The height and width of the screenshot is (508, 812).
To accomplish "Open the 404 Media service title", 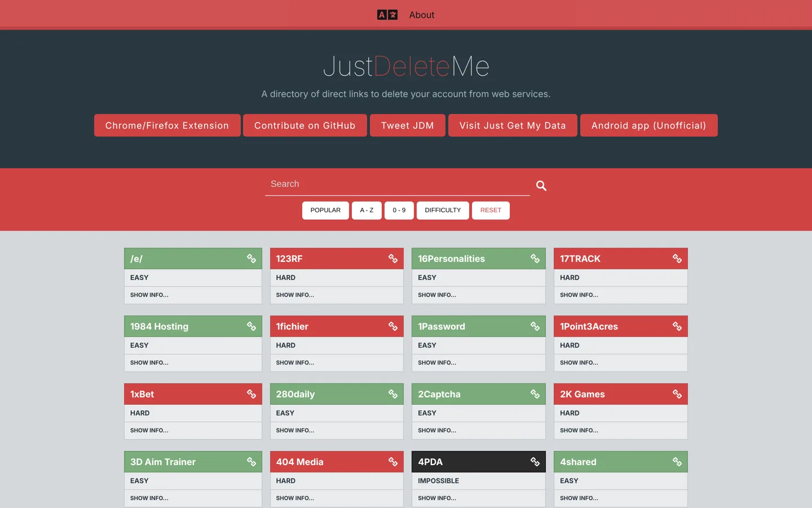I will 300,462.
